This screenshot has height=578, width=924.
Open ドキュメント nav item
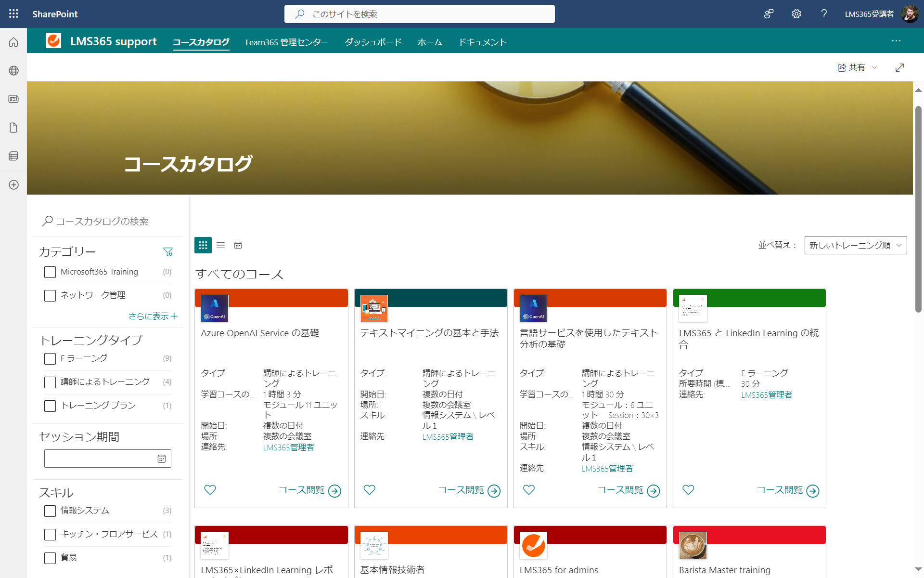point(482,42)
